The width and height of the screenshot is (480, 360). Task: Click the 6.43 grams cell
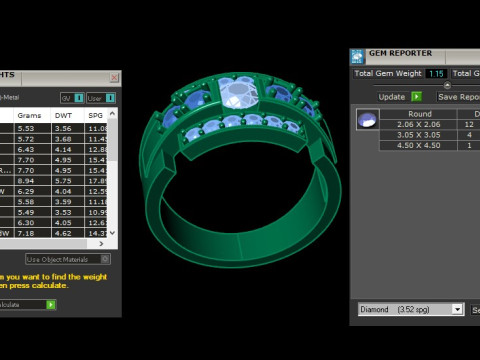tap(32, 149)
